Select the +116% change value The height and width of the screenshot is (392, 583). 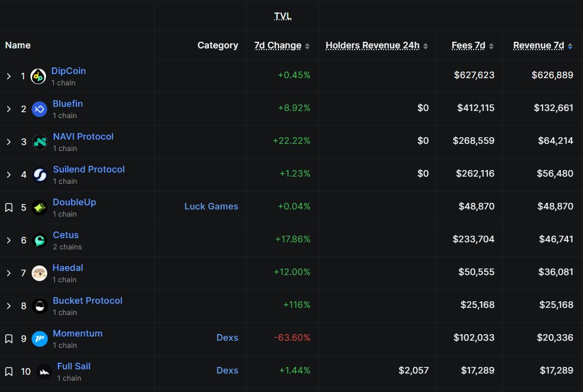pyautogui.click(x=297, y=305)
